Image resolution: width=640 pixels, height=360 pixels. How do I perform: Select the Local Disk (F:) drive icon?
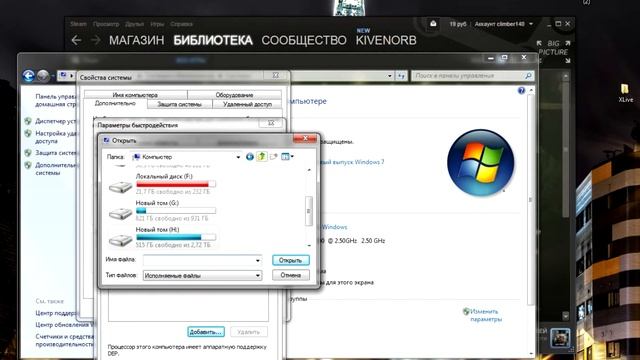[120, 187]
